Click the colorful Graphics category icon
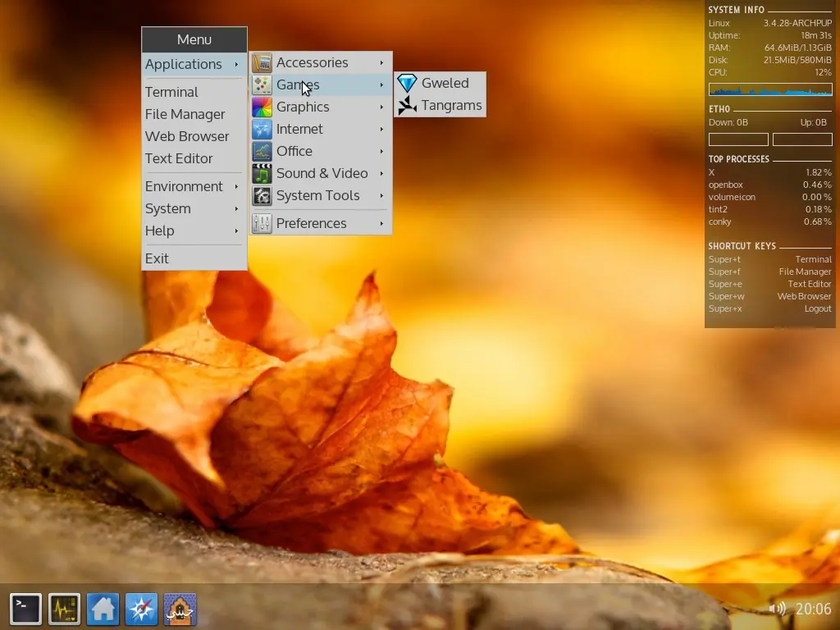 pyautogui.click(x=262, y=107)
